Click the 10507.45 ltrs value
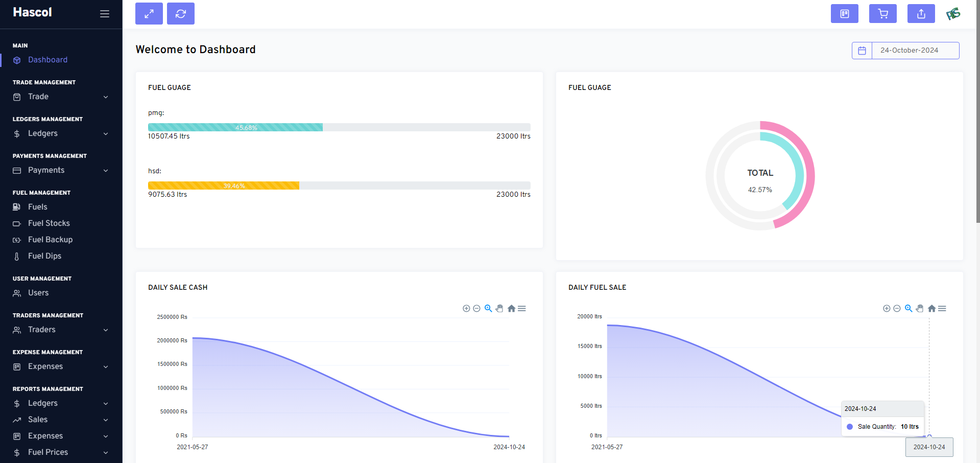Screen dimensions: 980x463 point(169,136)
